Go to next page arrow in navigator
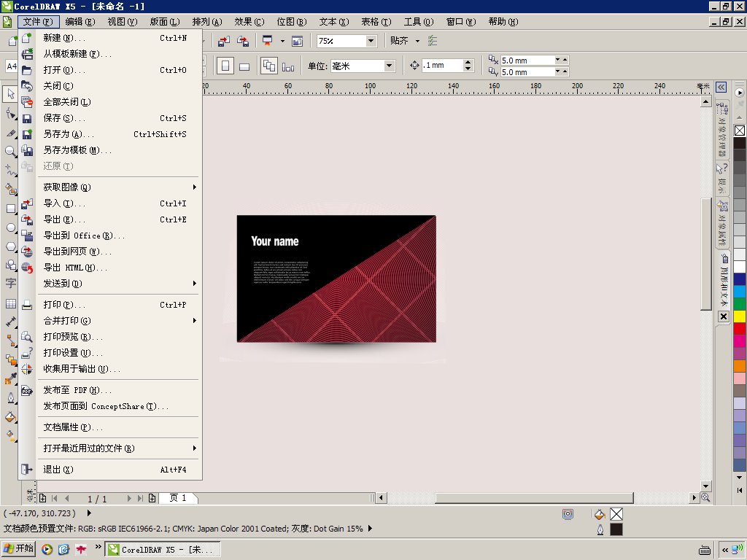 129,498
